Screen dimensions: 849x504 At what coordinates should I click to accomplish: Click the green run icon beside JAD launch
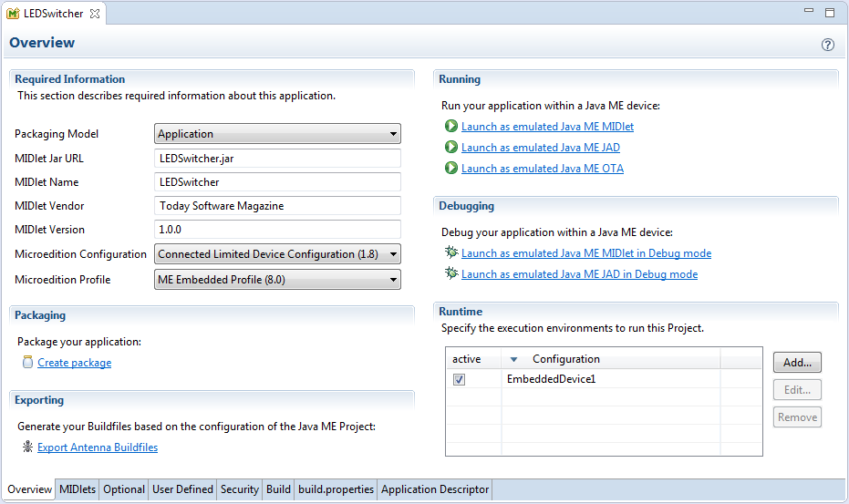[450, 147]
